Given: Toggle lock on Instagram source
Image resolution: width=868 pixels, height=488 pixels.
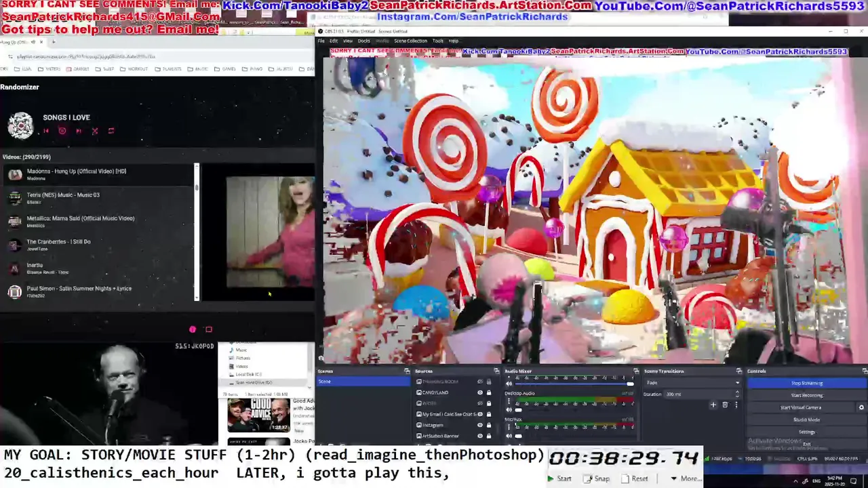Looking at the screenshot, I should (x=489, y=425).
